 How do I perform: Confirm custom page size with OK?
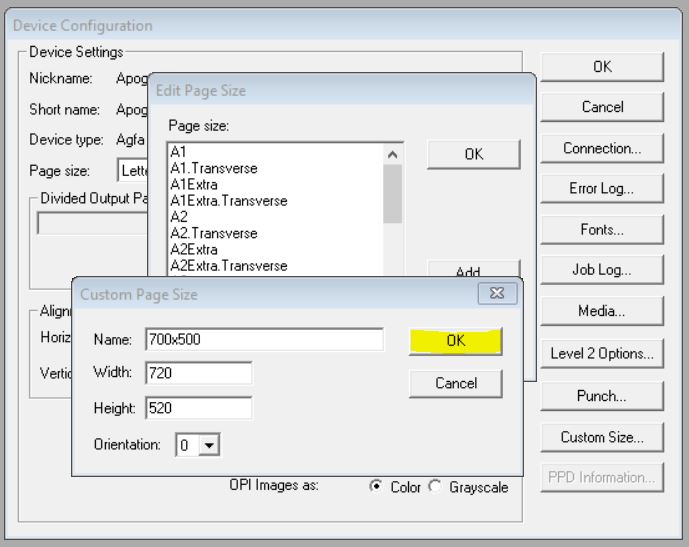pos(456,341)
